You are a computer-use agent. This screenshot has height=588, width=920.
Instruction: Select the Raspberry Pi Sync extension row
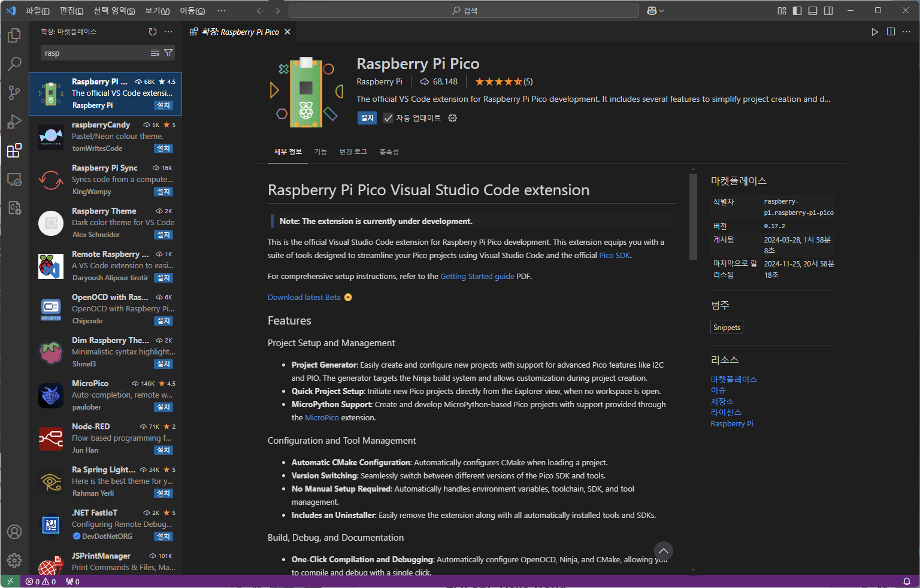coord(105,180)
